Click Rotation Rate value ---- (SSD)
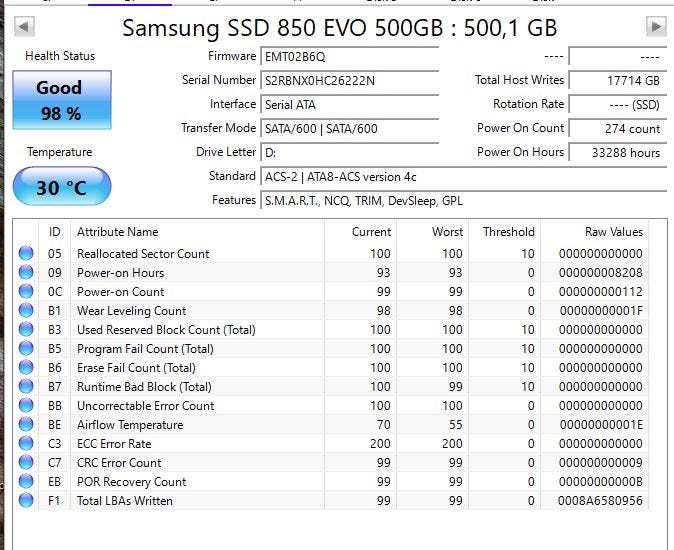 point(618,104)
